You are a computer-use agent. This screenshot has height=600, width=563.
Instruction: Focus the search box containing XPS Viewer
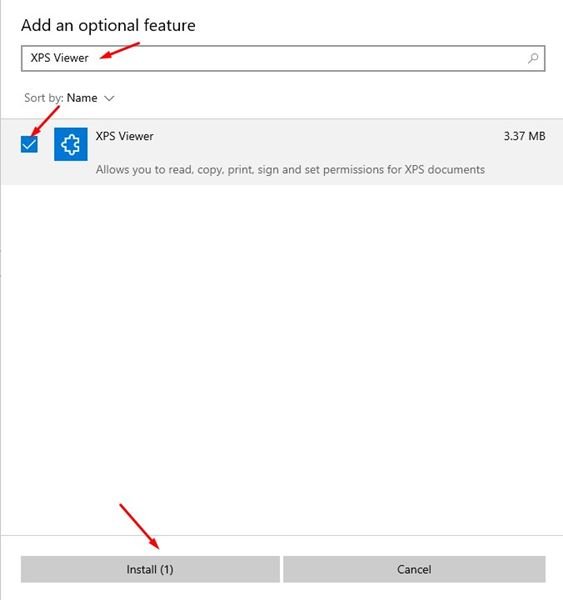[283, 58]
